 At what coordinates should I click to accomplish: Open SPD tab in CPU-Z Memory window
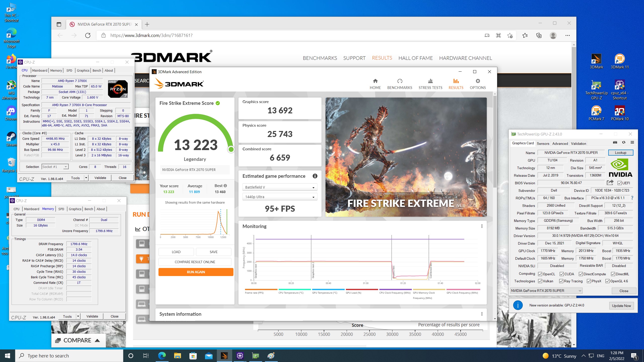point(61,209)
